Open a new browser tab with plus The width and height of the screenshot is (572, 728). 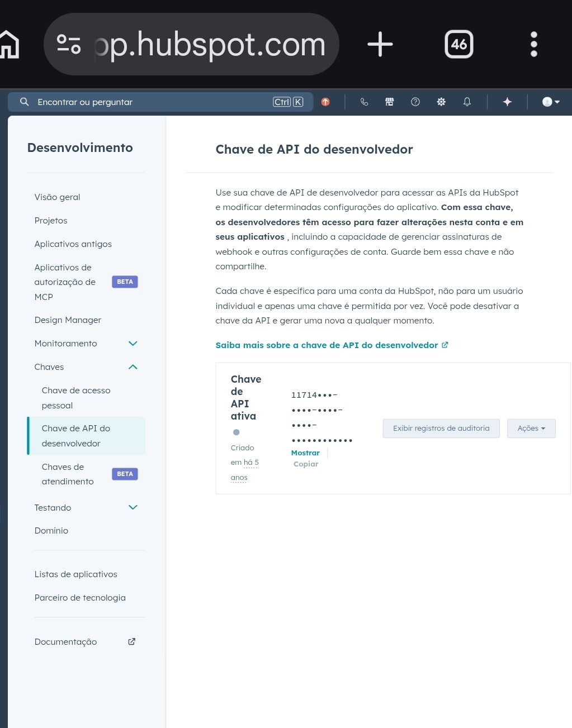380,44
